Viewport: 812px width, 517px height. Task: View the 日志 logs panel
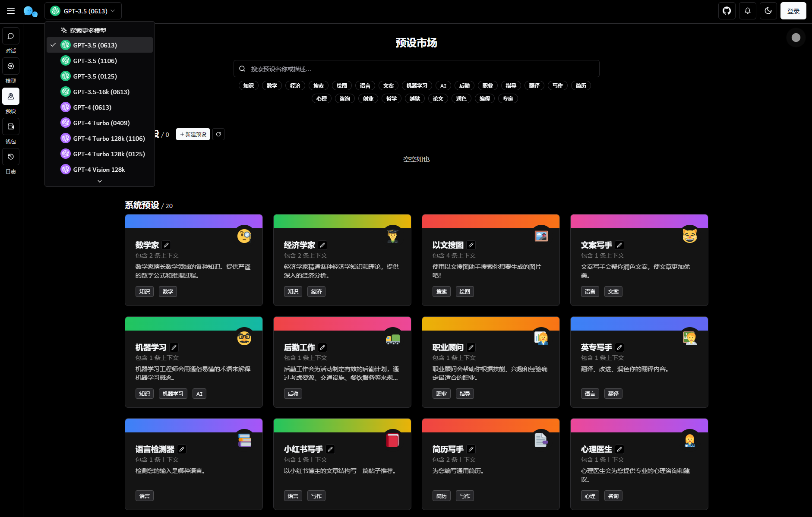tap(10, 157)
